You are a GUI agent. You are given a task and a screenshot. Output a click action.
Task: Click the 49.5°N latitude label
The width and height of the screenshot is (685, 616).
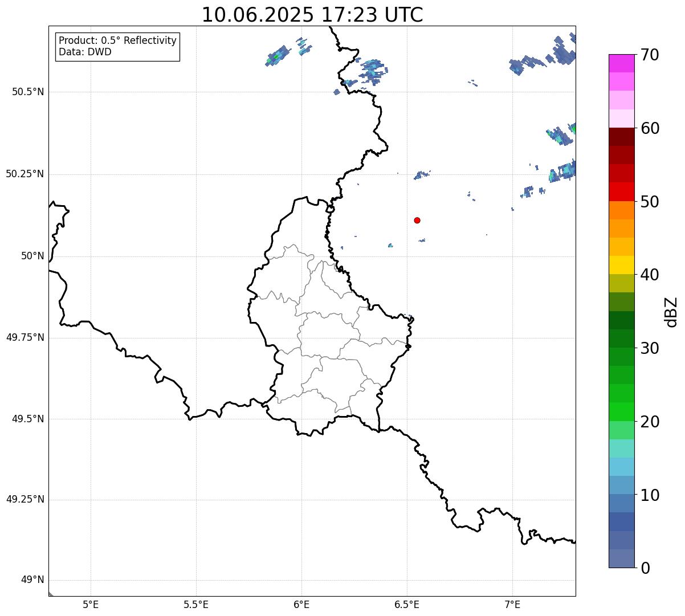(x=27, y=419)
